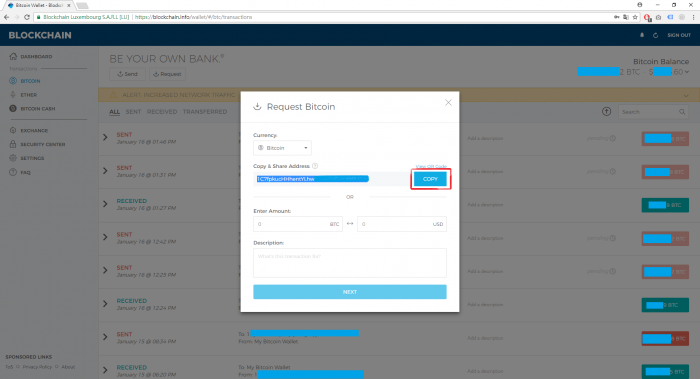
Task: Switch to the SENT transactions tab
Action: tap(133, 112)
